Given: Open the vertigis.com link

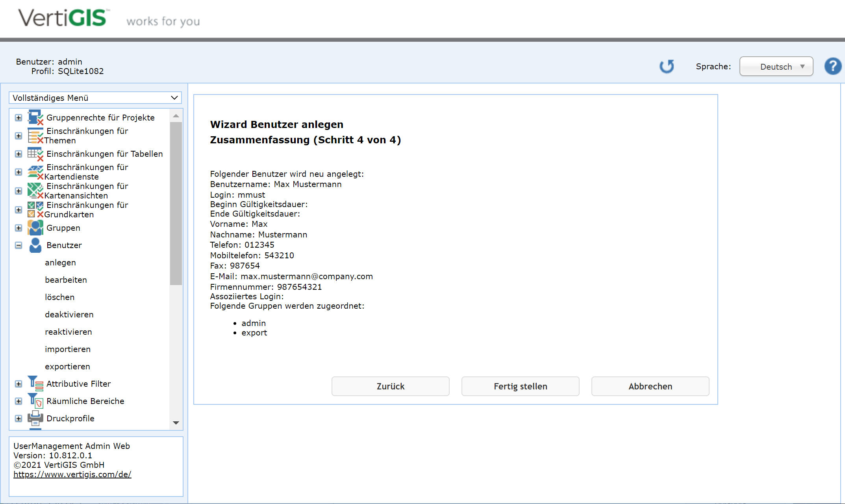Looking at the screenshot, I should 72,474.
